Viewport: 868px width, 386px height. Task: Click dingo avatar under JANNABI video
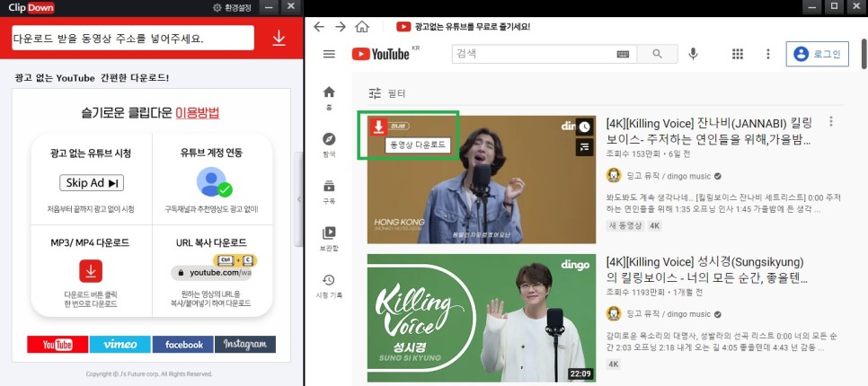(614, 176)
